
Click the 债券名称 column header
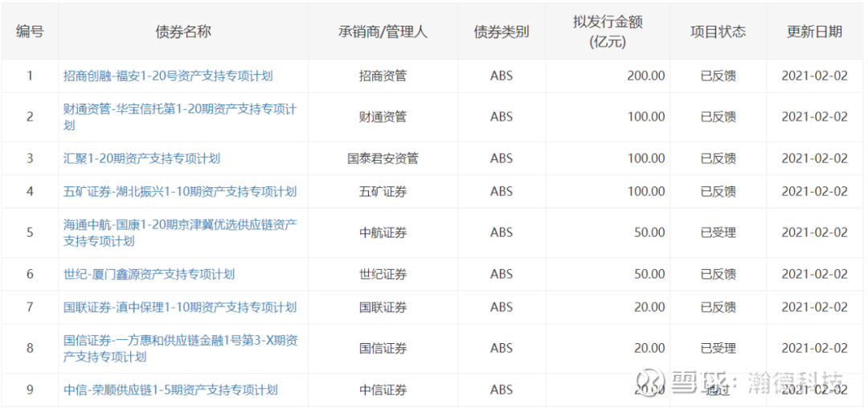183,32
